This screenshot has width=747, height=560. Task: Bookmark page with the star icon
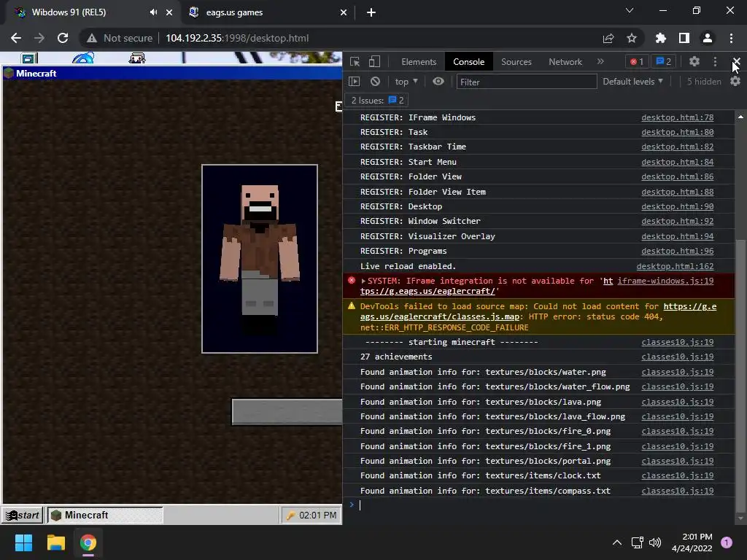point(632,38)
